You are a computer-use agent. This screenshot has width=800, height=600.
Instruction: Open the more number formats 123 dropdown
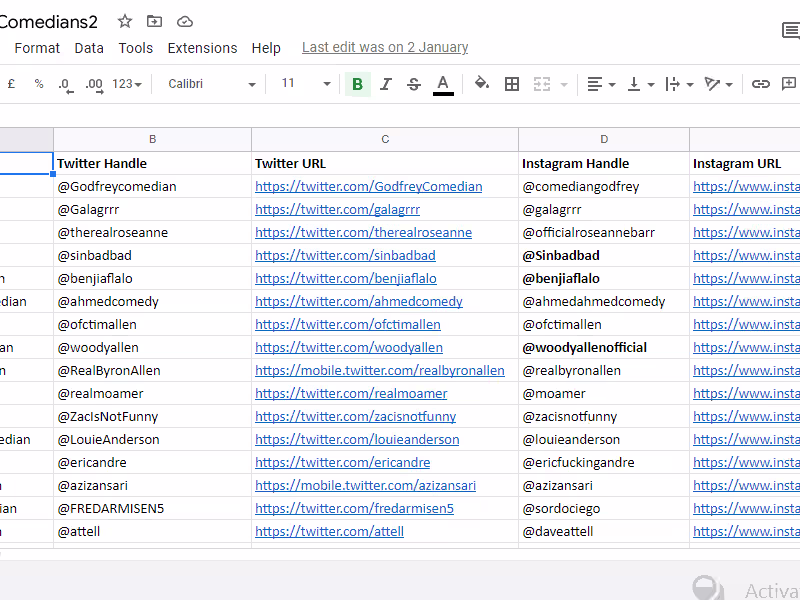click(x=124, y=84)
